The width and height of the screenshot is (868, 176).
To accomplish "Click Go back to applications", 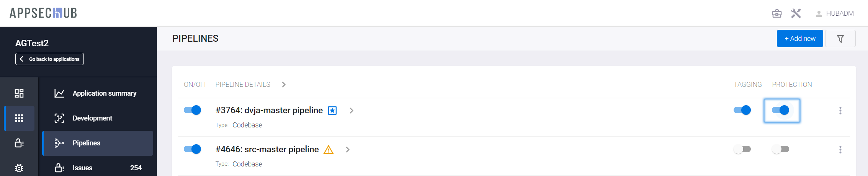I will pyautogui.click(x=49, y=59).
